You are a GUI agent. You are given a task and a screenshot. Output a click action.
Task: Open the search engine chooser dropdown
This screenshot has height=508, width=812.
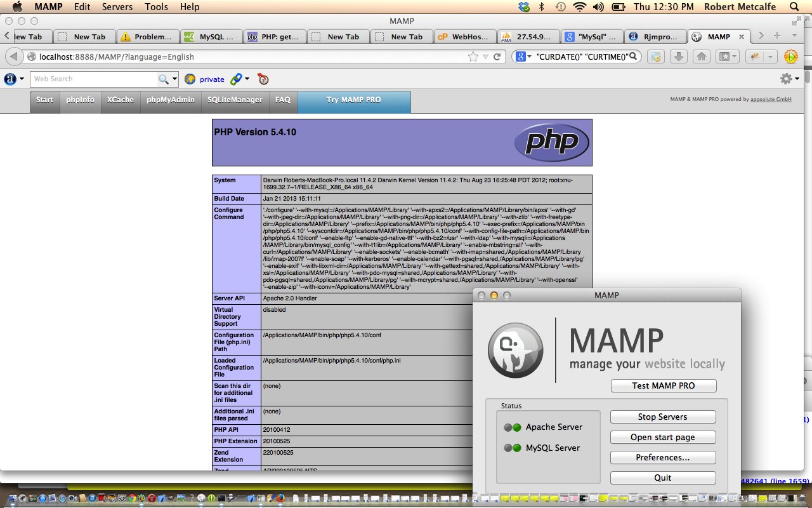pos(528,57)
